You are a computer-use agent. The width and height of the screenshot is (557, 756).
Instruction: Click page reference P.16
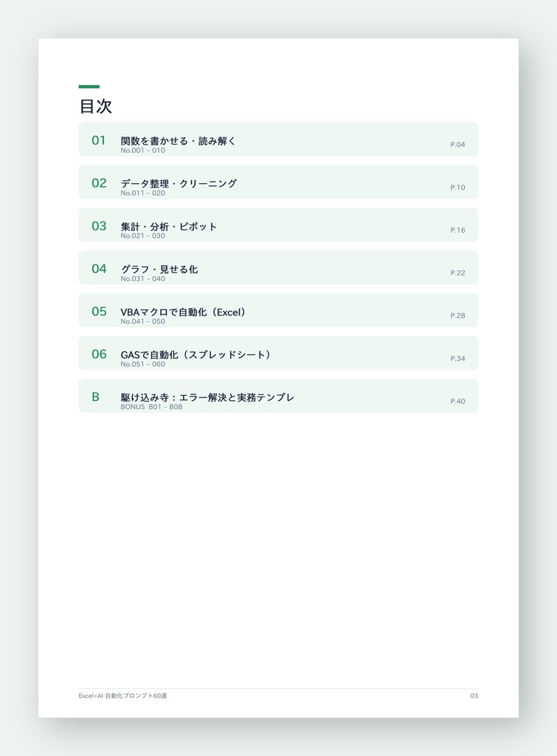click(457, 230)
